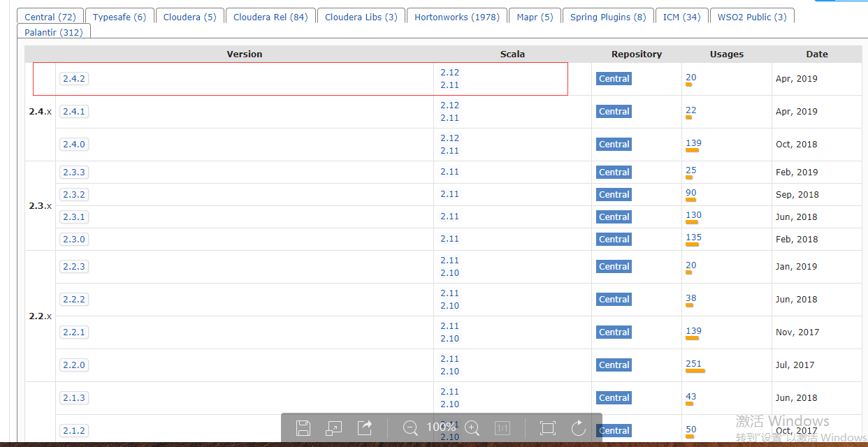Click Scala 2.10 for version 2.1.3
Screen dimensions: 868x447
pos(449,404)
